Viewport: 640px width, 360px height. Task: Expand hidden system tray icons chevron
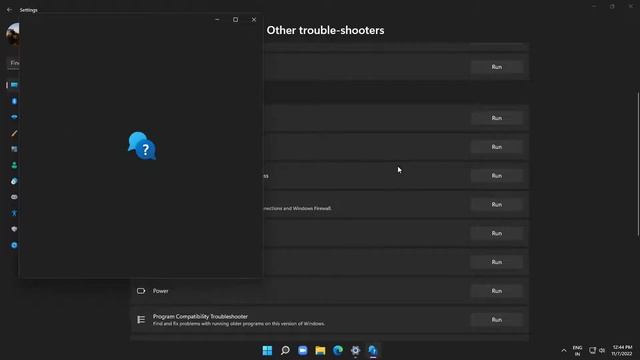(x=564, y=351)
